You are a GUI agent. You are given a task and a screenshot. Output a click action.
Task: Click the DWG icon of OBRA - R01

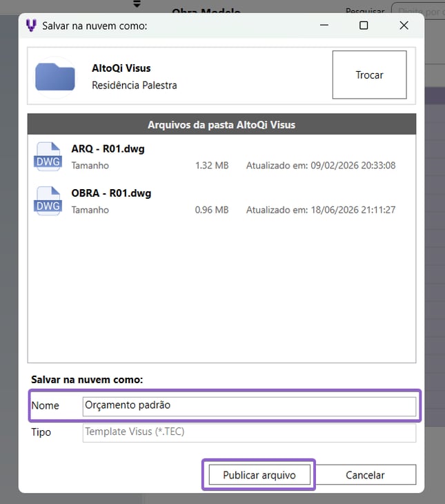point(48,201)
